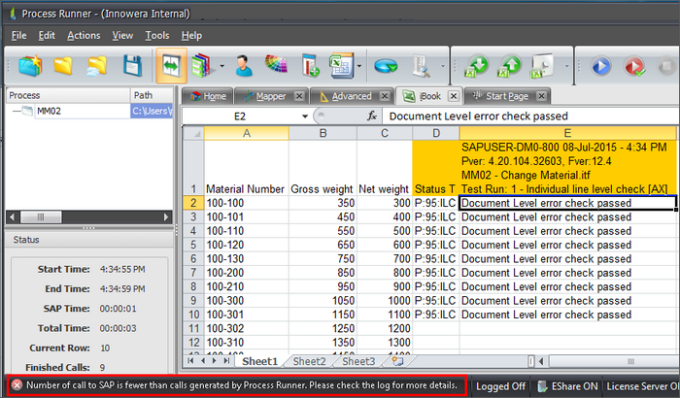Click the save floppy disk icon
This screenshot has height=398, width=680.
pyautogui.click(x=132, y=66)
